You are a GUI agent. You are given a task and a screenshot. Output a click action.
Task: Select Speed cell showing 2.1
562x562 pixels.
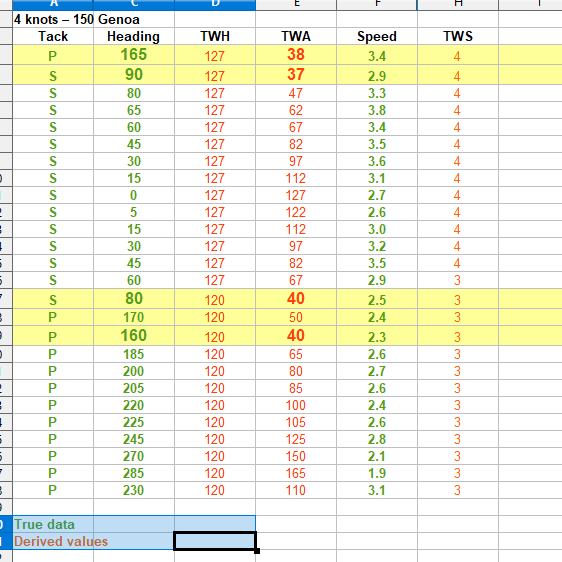(377, 456)
